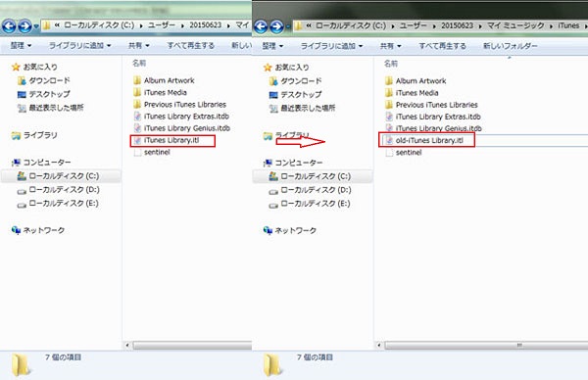Click マイ ミュージック breadcrumb in right address bar
This screenshot has height=380, width=588.
point(515,25)
